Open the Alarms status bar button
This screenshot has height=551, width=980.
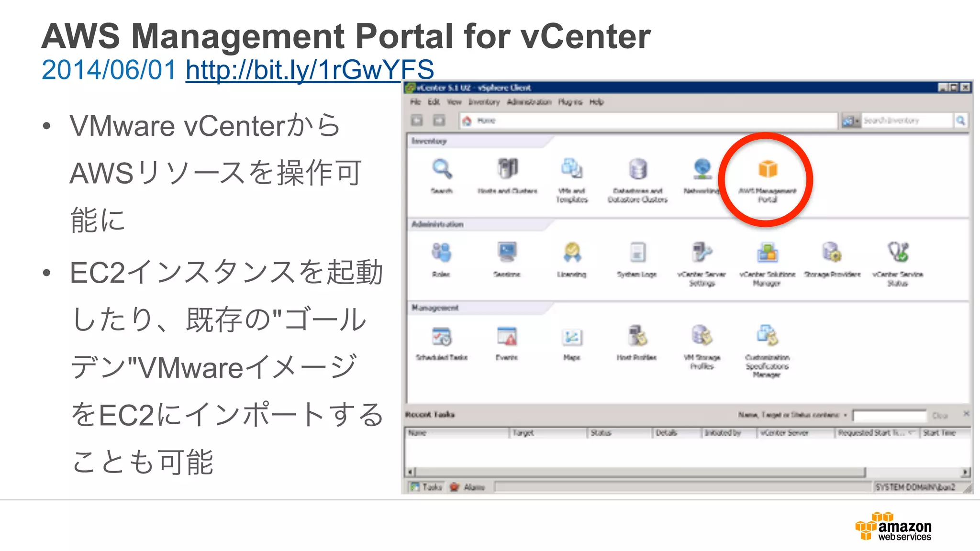[468, 487]
